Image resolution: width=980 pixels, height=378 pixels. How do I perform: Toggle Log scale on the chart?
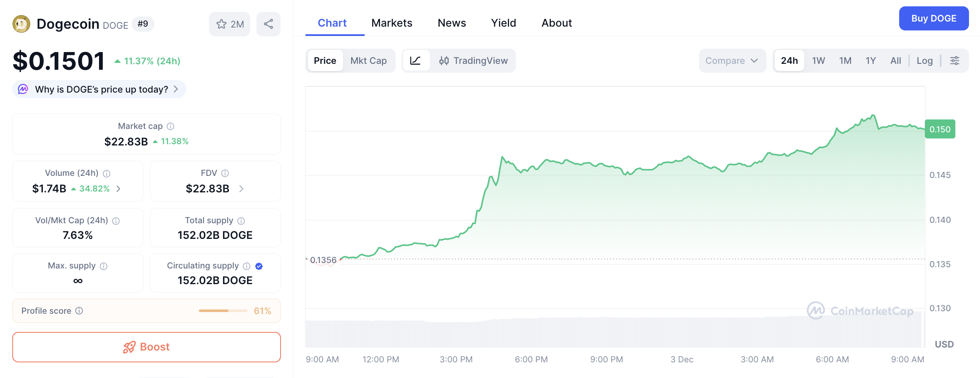point(925,60)
